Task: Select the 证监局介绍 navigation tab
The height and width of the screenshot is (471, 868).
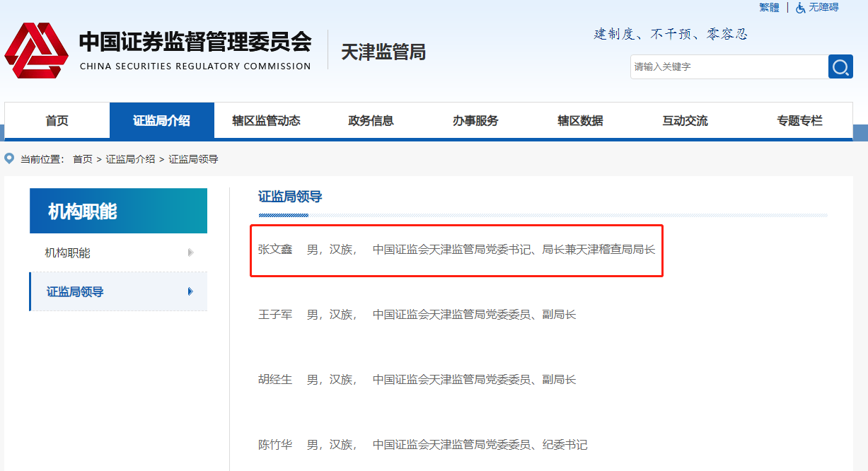Action: coord(162,120)
